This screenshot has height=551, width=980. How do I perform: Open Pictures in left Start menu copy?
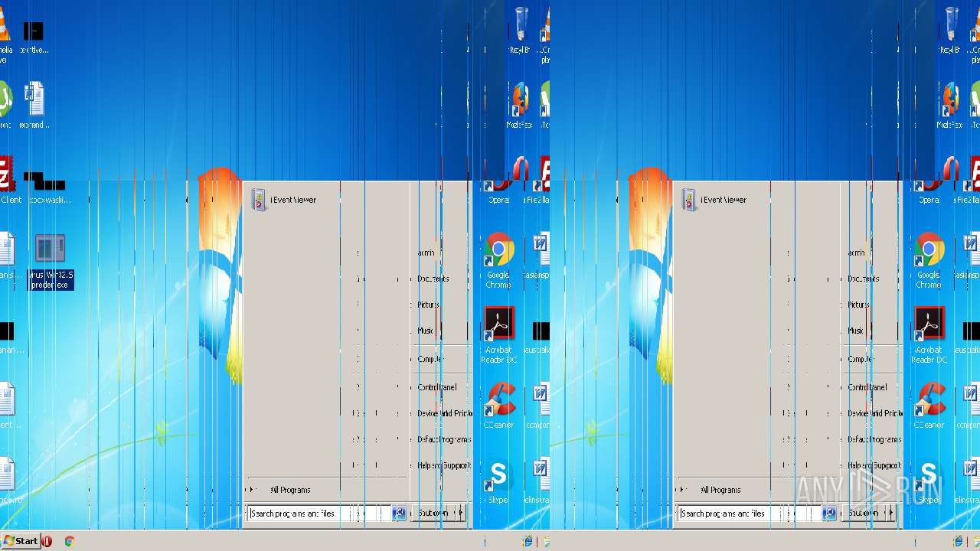tap(428, 305)
